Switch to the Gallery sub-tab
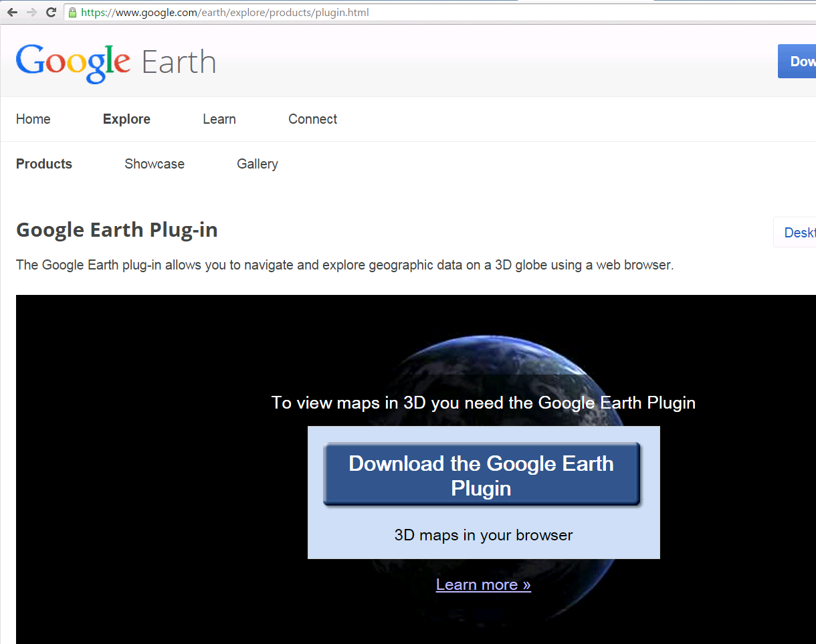The height and width of the screenshot is (644, 816). point(258,164)
